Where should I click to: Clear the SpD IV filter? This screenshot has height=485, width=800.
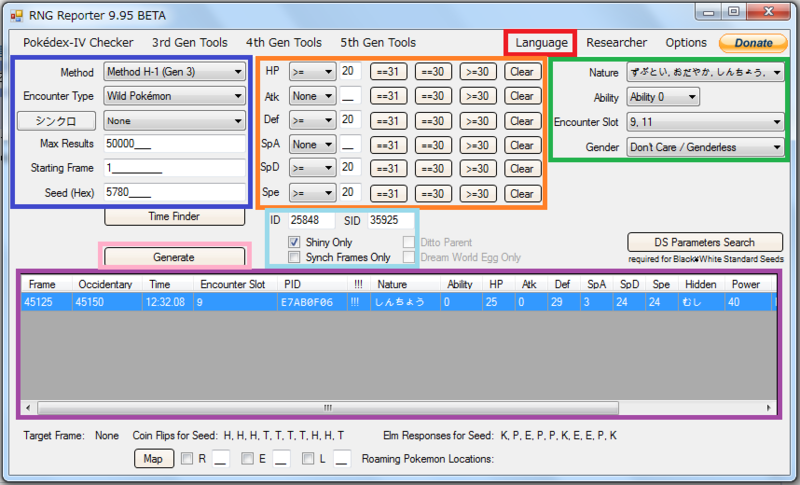point(522,169)
